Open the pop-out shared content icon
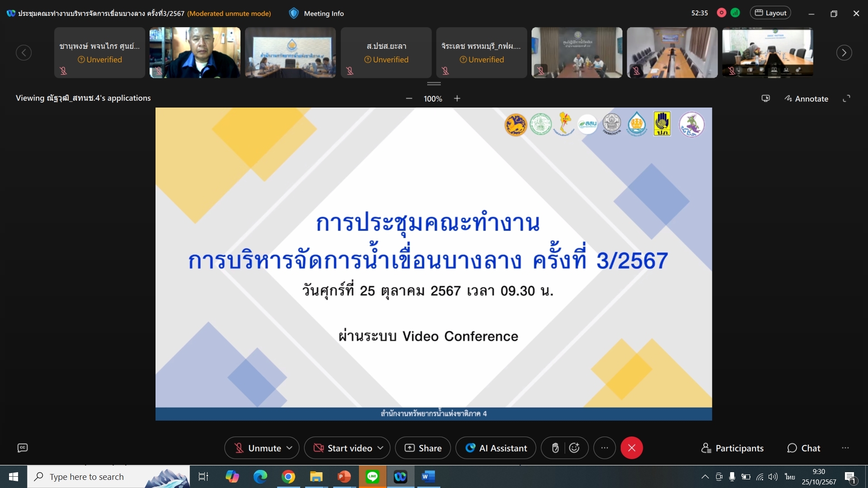Screen dimensions: 868x488 [x=765, y=99]
